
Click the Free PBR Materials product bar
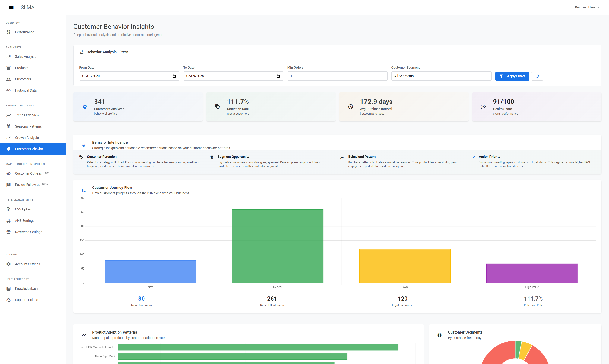[x=258, y=347]
